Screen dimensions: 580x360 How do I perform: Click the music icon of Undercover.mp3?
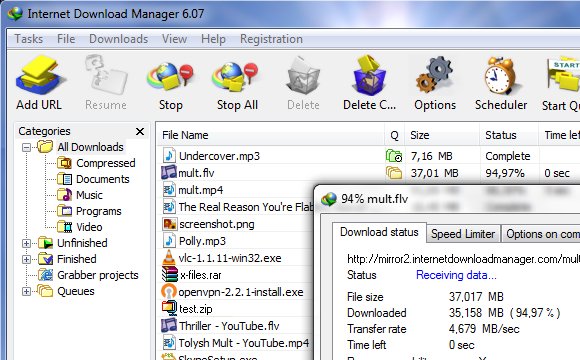pyautogui.click(x=169, y=156)
